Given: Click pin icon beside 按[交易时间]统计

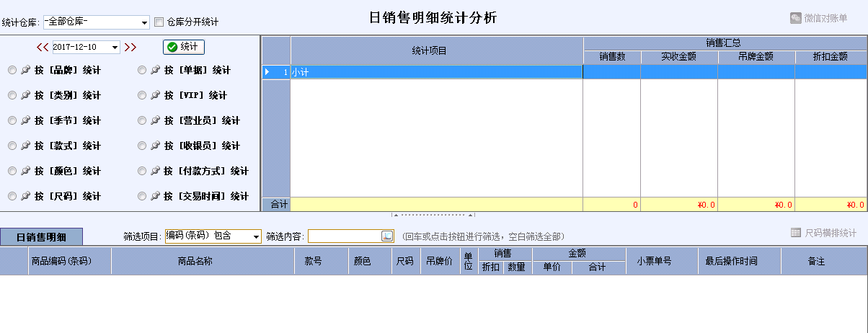Looking at the screenshot, I should tap(155, 196).
